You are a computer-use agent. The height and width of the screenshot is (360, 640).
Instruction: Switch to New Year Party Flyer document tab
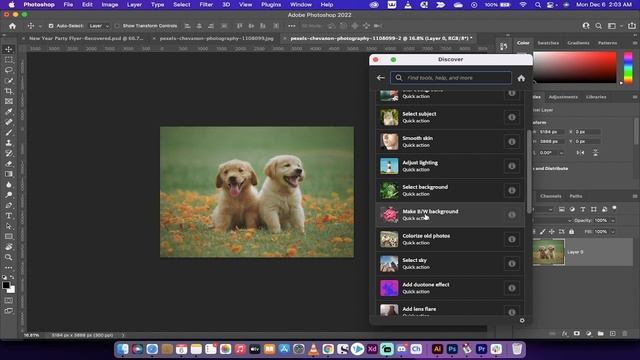coord(86,38)
